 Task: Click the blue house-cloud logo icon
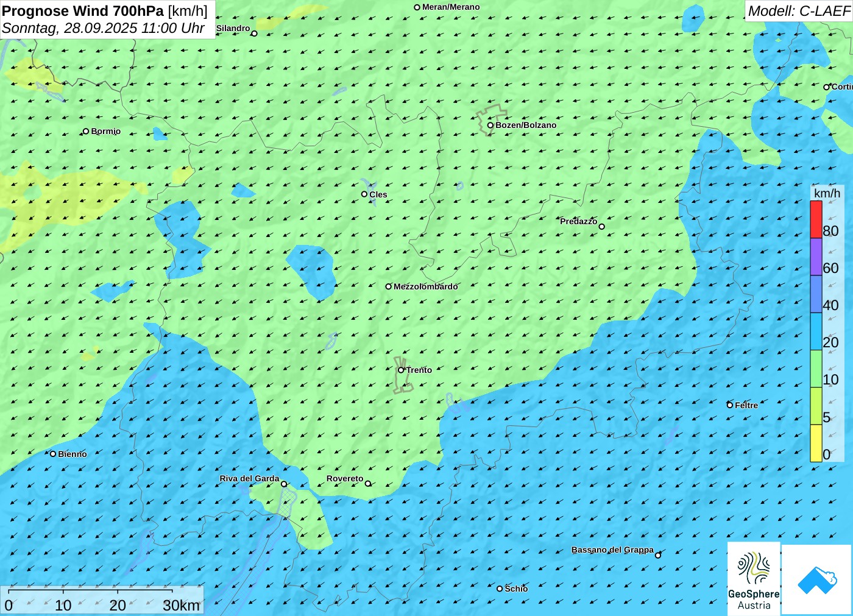817,580
